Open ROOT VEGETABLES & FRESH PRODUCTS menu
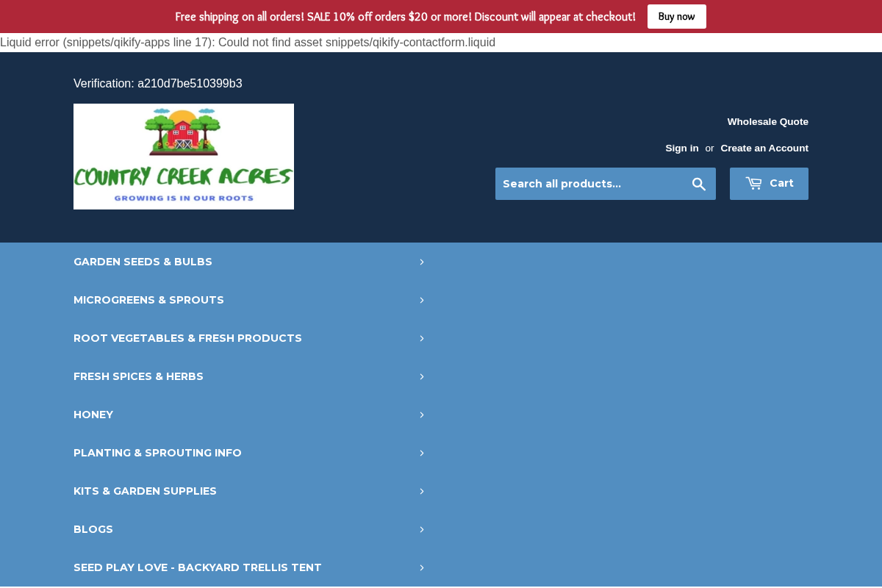Image resolution: width=882 pixels, height=588 pixels. click(x=250, y=337)
